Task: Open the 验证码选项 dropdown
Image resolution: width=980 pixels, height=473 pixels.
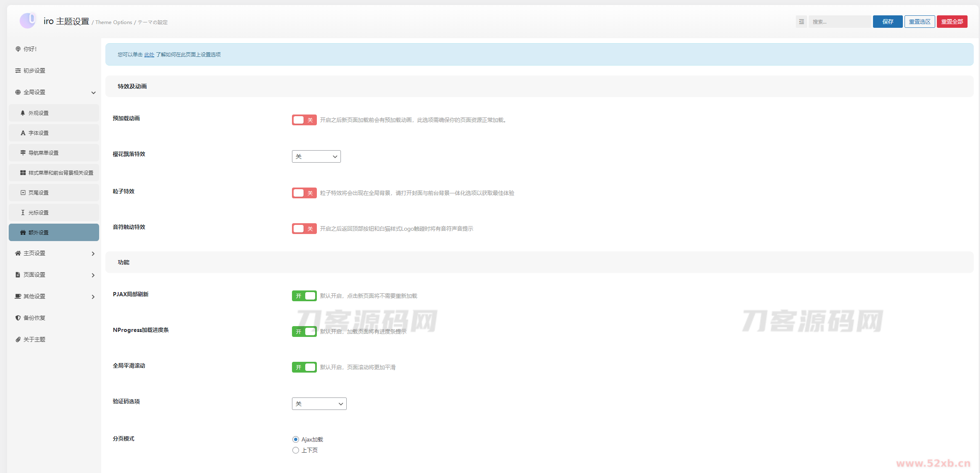Action: point(319,404)
